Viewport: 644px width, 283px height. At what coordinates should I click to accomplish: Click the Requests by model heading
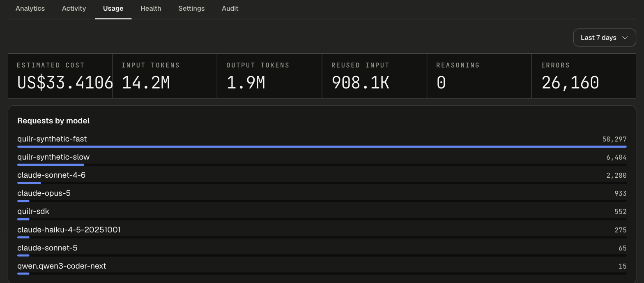(53, 121)
